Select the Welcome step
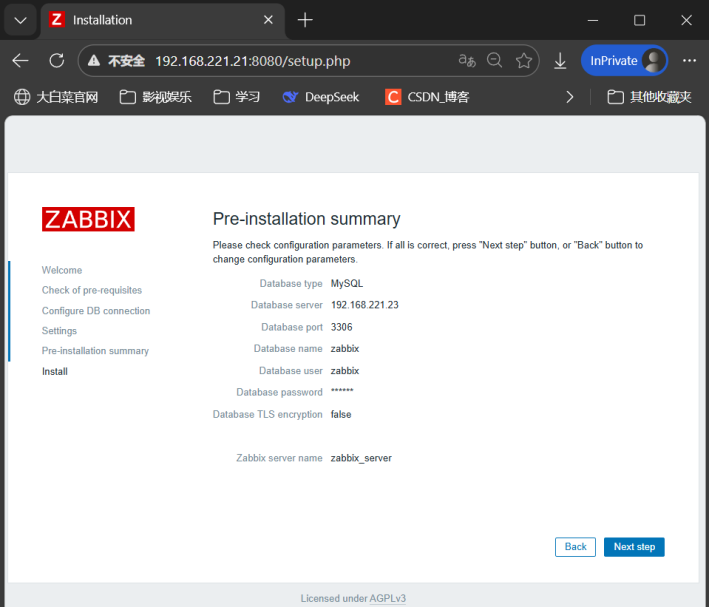 [x=62, y=270]
